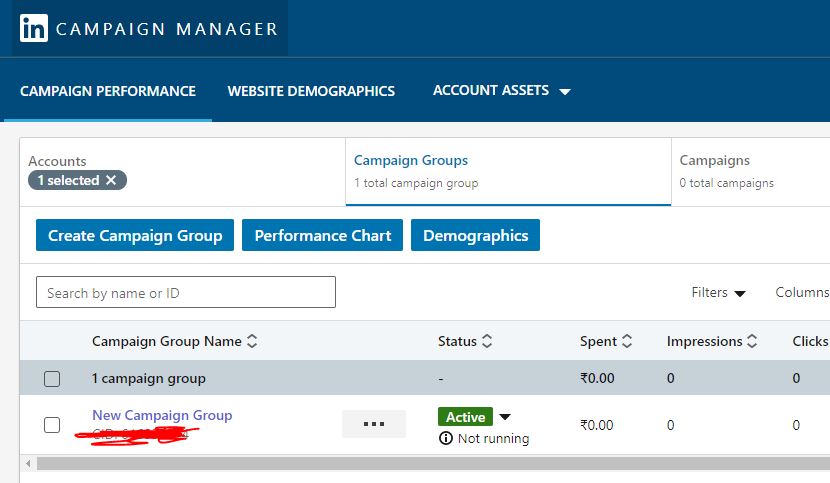Click the Active status badge
Screen dimensions: 830x483
(x=465, y=417)
